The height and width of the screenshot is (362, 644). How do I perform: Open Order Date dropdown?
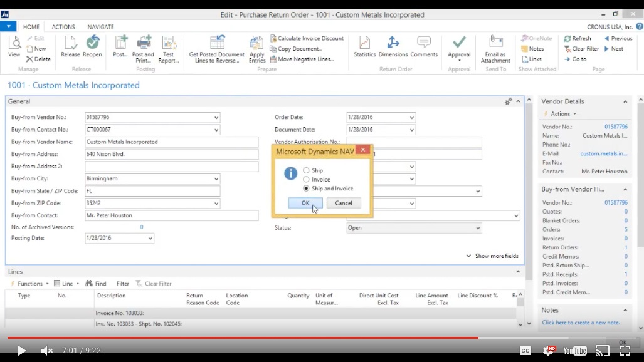click(411, 117)
